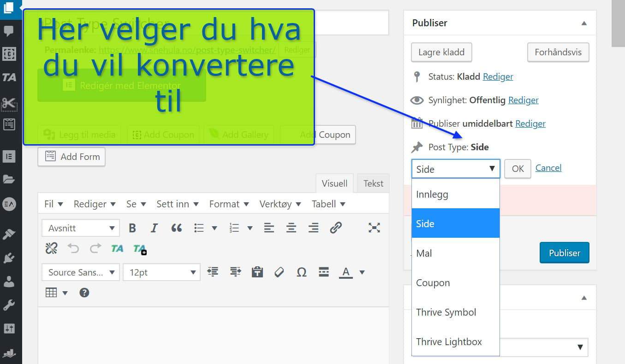Open the Essential Addons EA sidebar icon
Image resolution: width=625 pixels, height=364 pixels.
coord(9,204)
